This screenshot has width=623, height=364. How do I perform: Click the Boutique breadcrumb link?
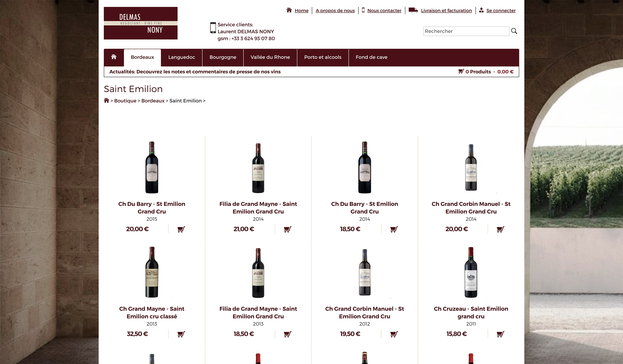(125, 101)
